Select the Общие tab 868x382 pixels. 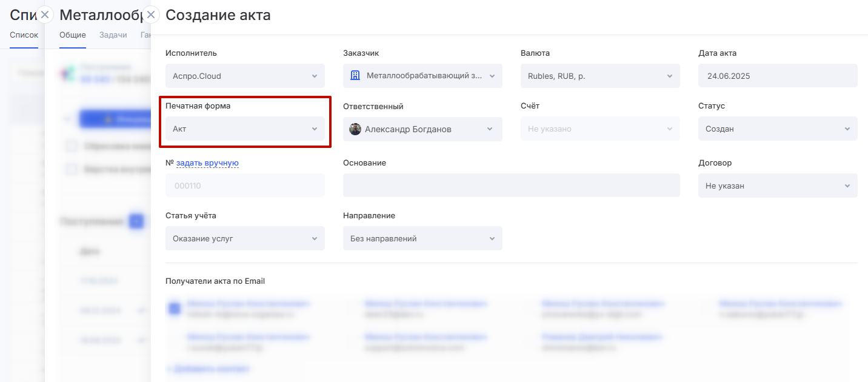[x=73, y=35]
